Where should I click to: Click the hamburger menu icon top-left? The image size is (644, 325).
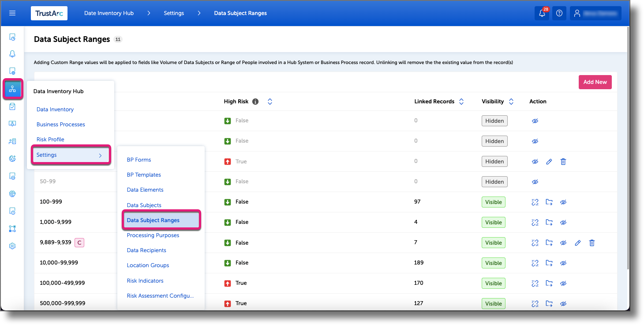click(x=12, y=13)
